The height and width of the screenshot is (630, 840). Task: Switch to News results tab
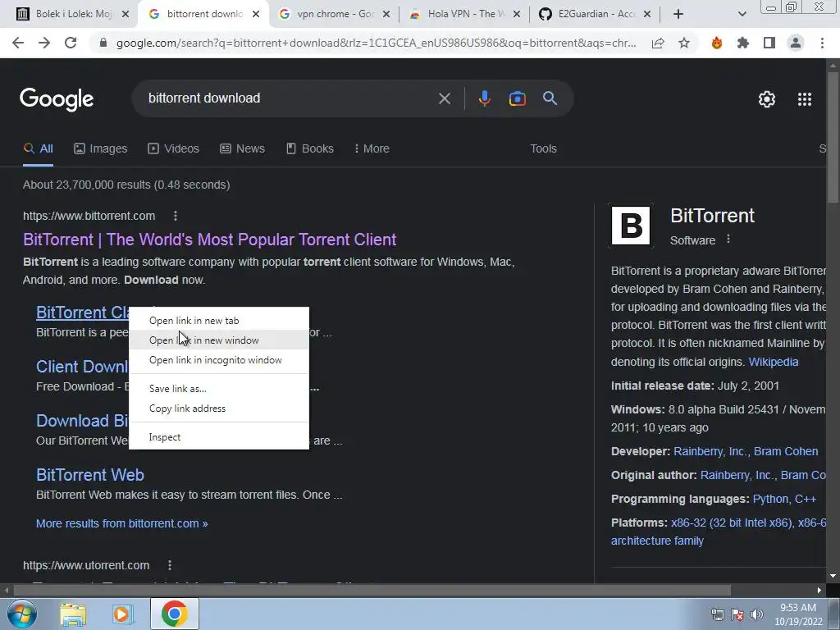pyautogui.click(x=242, y=148)
